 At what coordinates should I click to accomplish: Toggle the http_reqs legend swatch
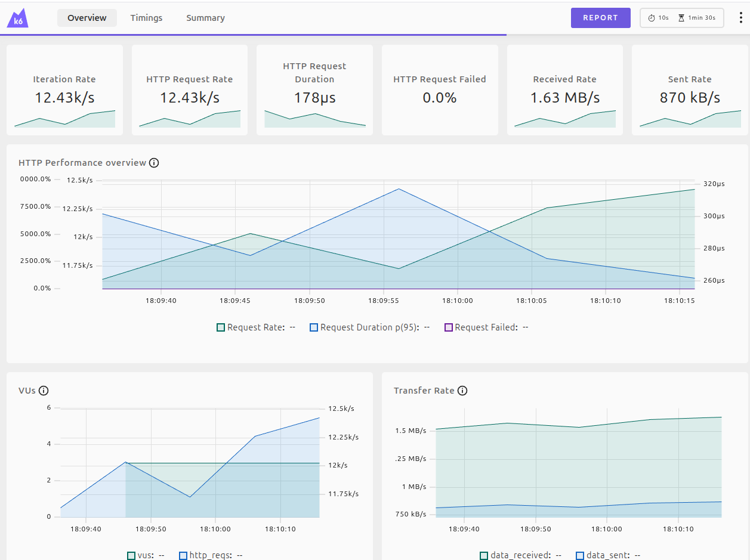(183, 555)
